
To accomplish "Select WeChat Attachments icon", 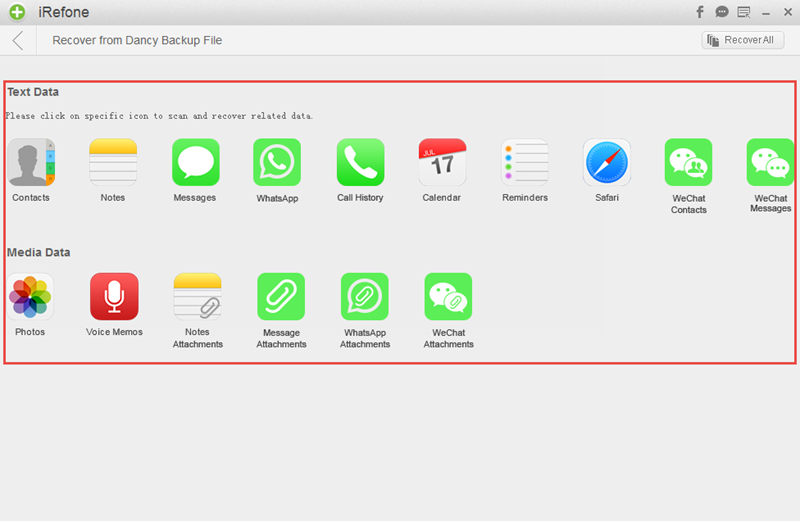I will click(448, 296).
